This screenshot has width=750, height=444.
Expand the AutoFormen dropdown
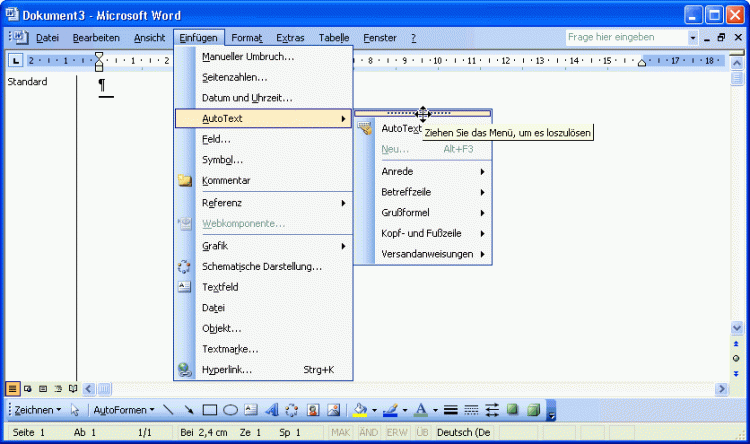(x=124, y=410)
